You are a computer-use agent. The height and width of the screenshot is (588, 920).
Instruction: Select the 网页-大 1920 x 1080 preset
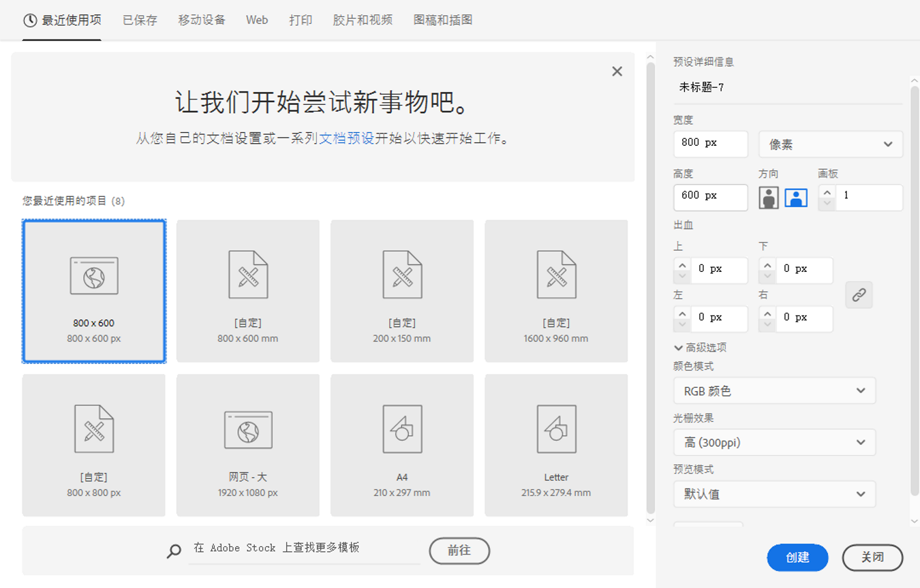tap(248, 445)
